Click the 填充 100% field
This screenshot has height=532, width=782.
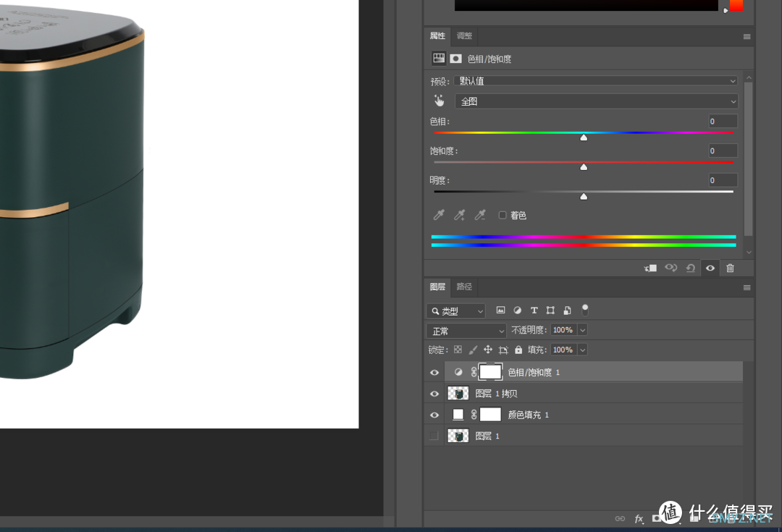point(563,350)
